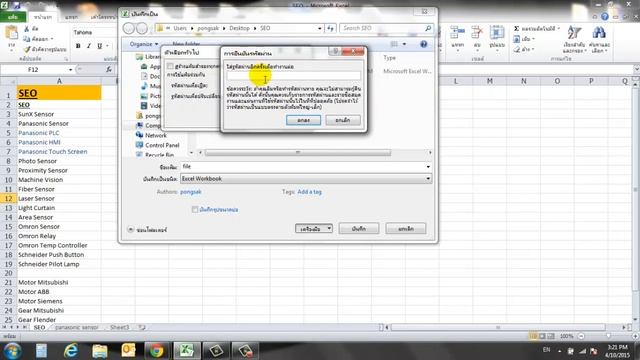Select the Format Painter brush icon
This screenshot has width=640, height=360.
(x=27, y=49)
